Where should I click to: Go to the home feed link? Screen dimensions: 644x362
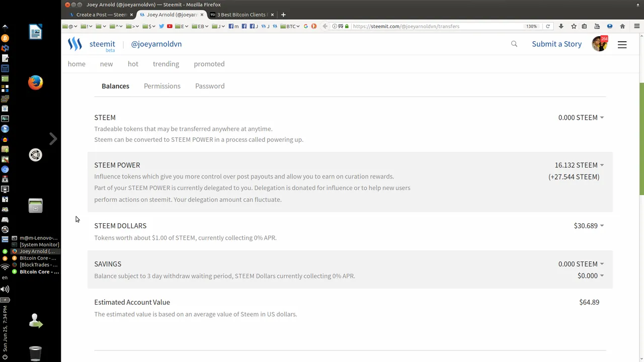[76, 64]
